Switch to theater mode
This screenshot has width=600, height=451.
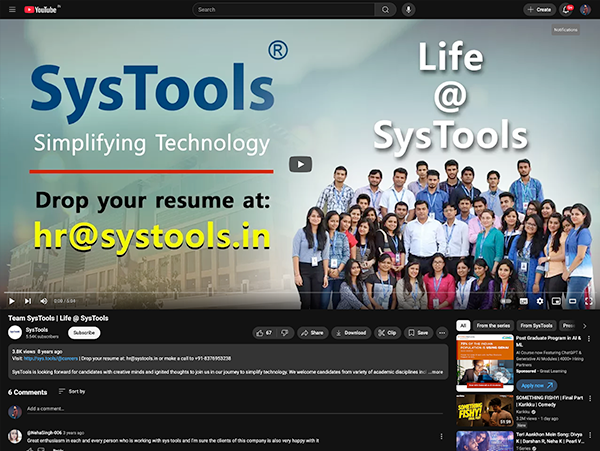572,301
